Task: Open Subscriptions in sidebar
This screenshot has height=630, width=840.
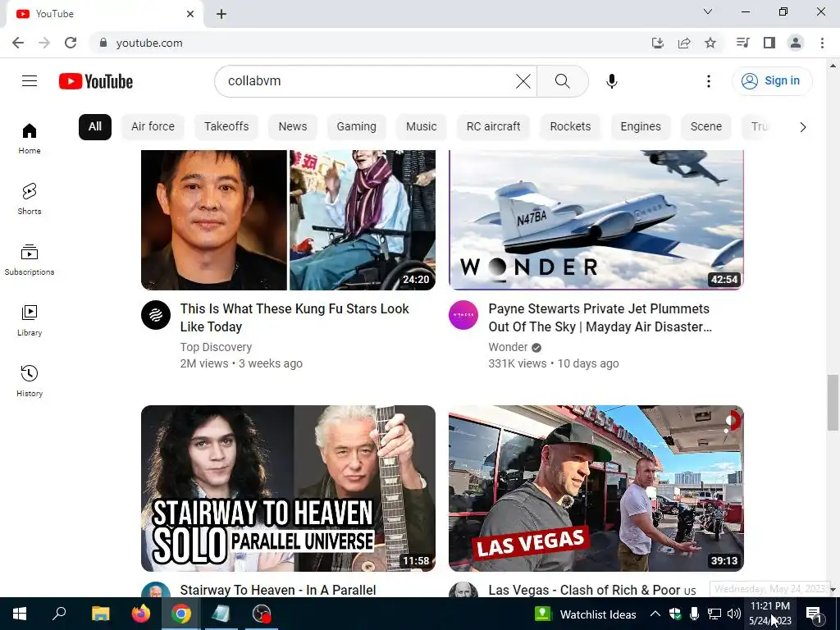Action: (30, 259)
